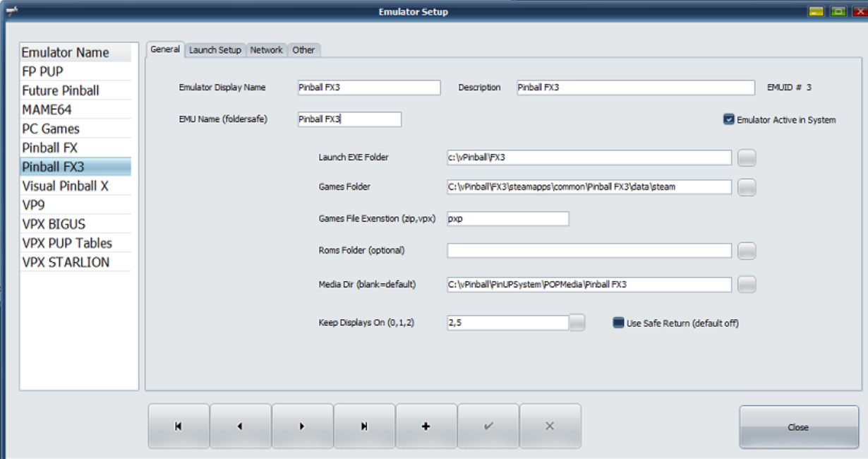Viewport: 868px width, 459px height.
Task: Go to previous emulator record
Action: point(241,426)
